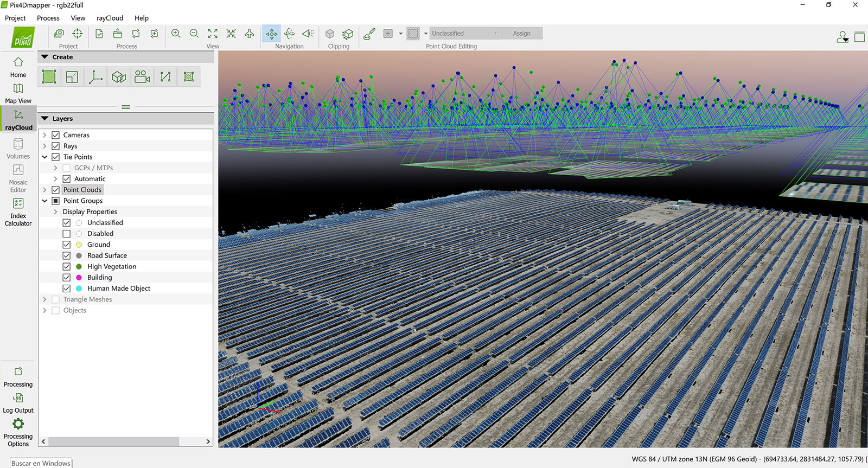Open the rayCloud menu

[x=110, y=18]
